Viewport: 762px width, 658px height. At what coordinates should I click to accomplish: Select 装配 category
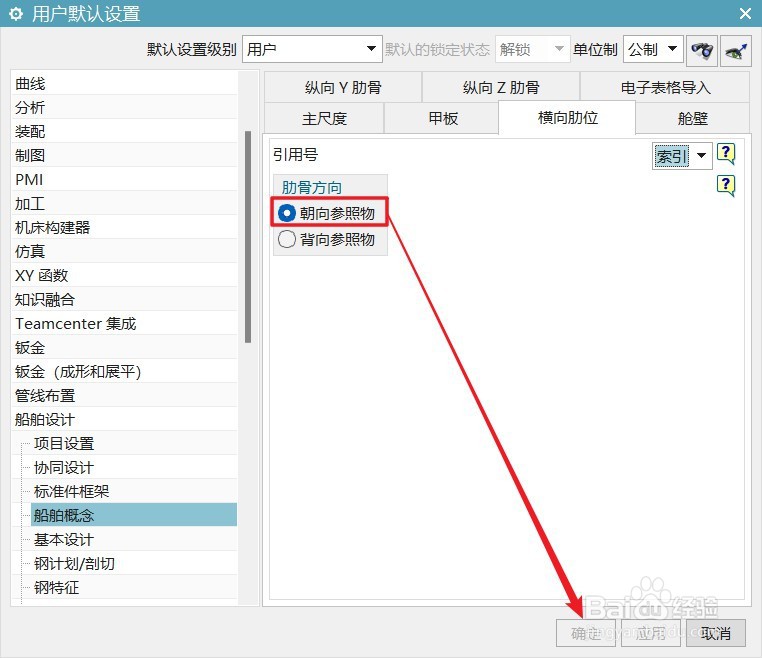(124, 131)
